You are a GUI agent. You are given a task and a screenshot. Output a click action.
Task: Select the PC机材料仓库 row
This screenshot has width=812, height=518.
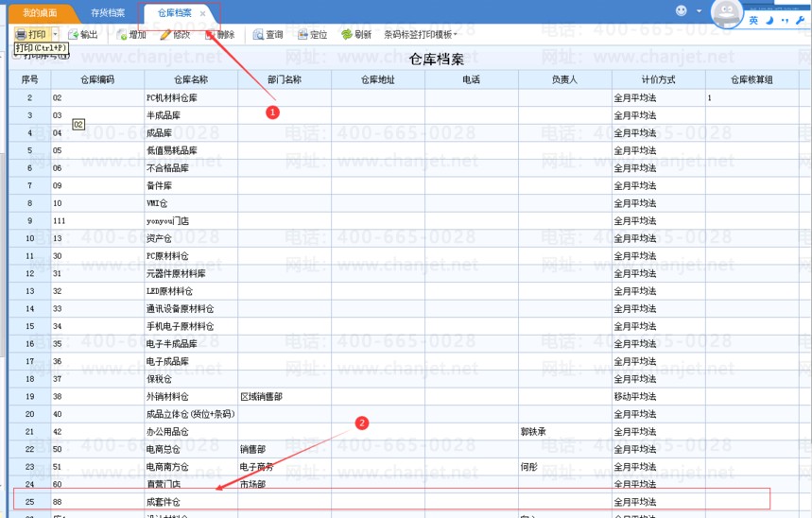point(404,98)
